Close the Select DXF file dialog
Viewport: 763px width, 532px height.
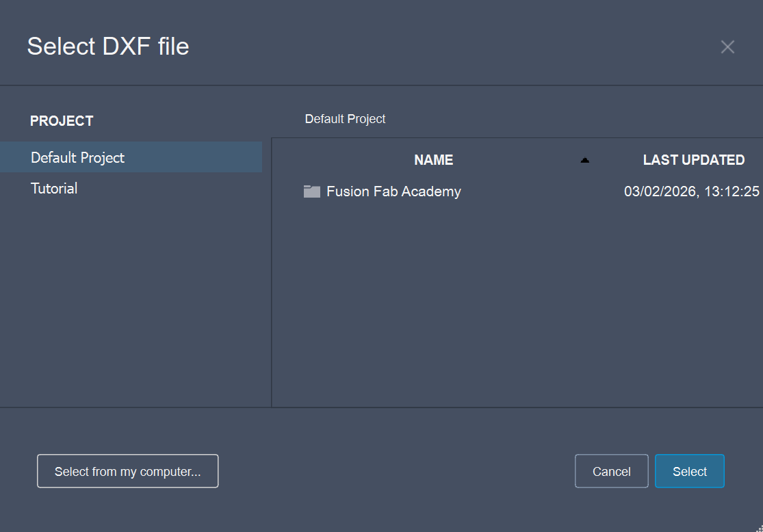(x=727, y=46)
